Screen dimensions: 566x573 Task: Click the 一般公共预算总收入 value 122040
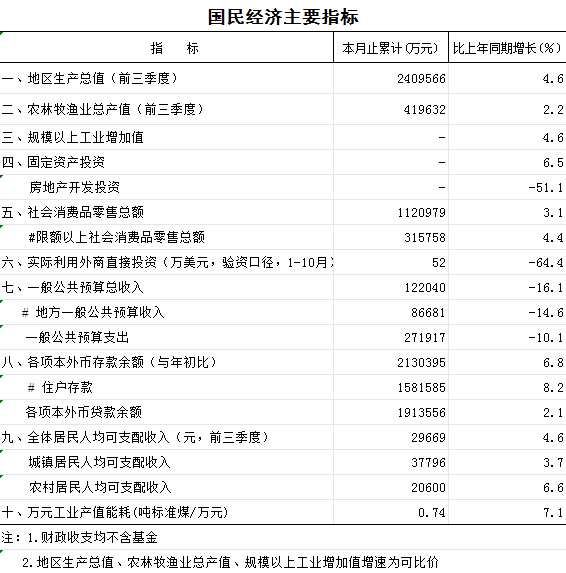(x=391, y=287)
